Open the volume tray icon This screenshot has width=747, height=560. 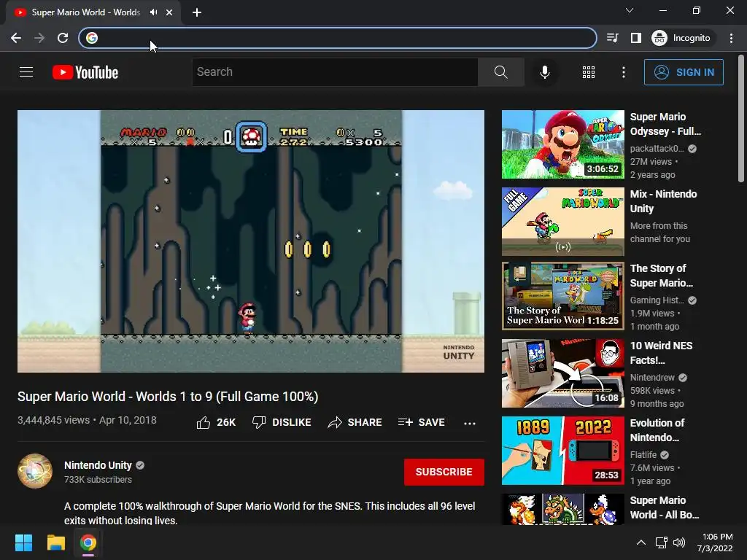click(x=679, y=542)
